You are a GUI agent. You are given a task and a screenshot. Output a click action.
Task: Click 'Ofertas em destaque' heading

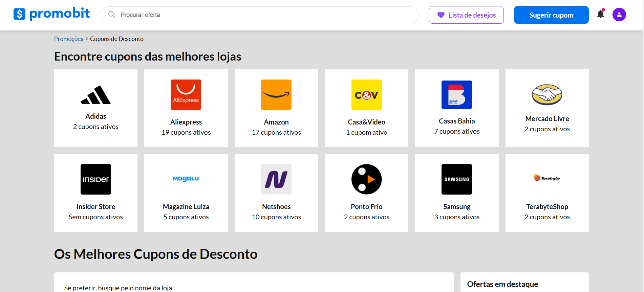click(x=502, y=284)
